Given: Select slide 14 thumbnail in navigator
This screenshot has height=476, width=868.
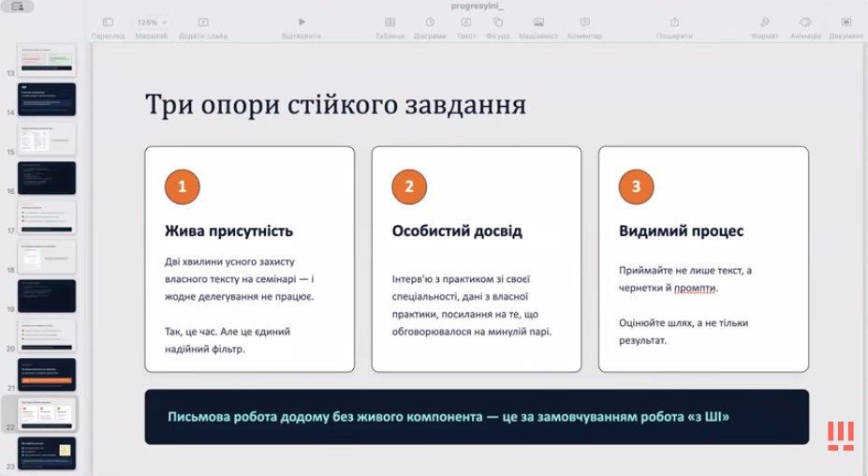Looking at the screenshot, I should pos(47,99).
